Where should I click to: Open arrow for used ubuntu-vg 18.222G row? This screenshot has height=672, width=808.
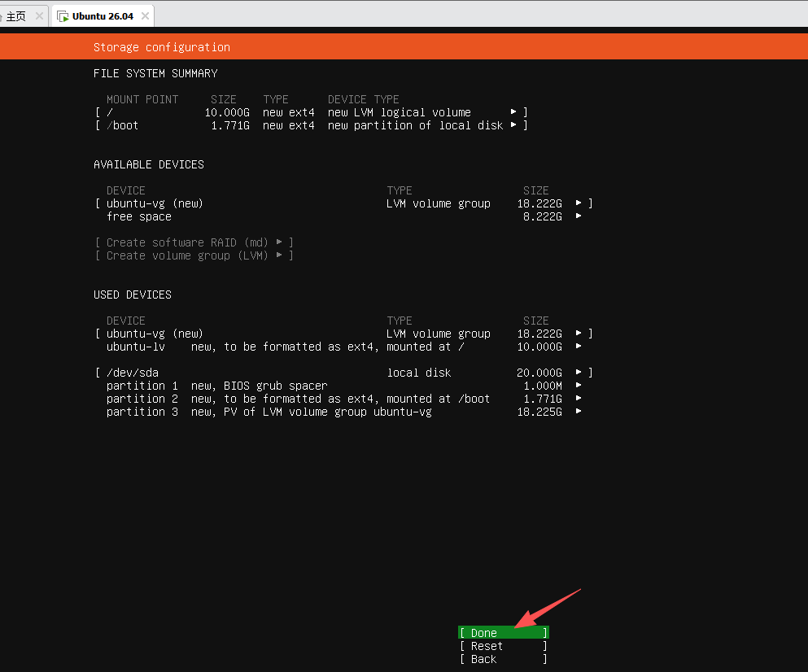coord(579,334)
